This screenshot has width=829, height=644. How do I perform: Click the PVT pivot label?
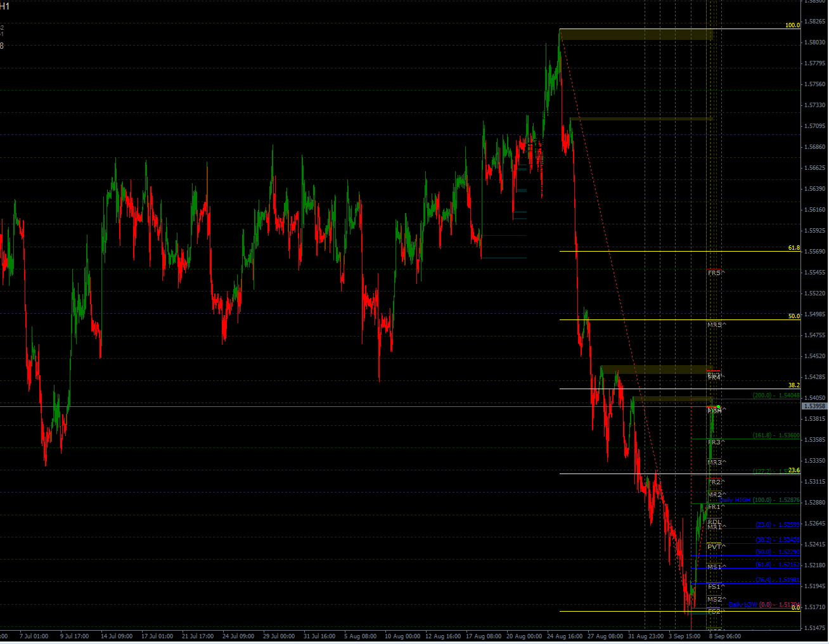click(716, 546)
